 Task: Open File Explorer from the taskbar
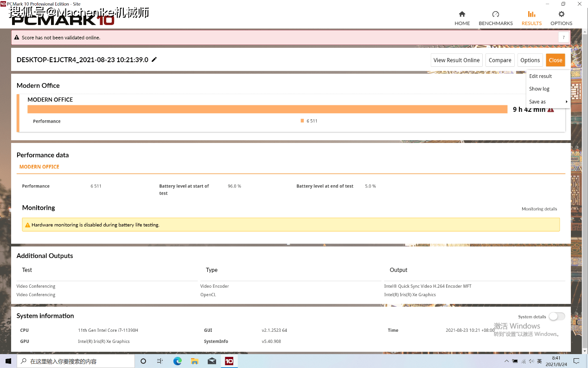195,361
